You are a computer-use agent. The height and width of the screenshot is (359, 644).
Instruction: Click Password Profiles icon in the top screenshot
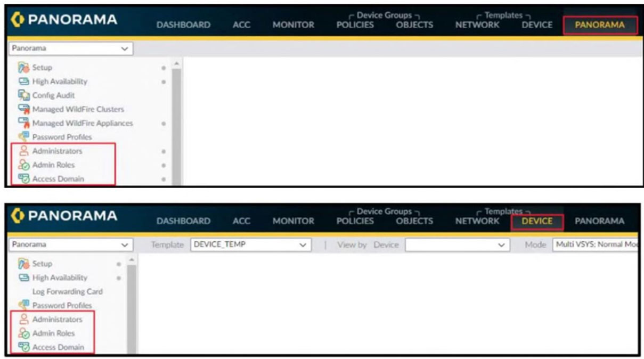pos(23,137)
